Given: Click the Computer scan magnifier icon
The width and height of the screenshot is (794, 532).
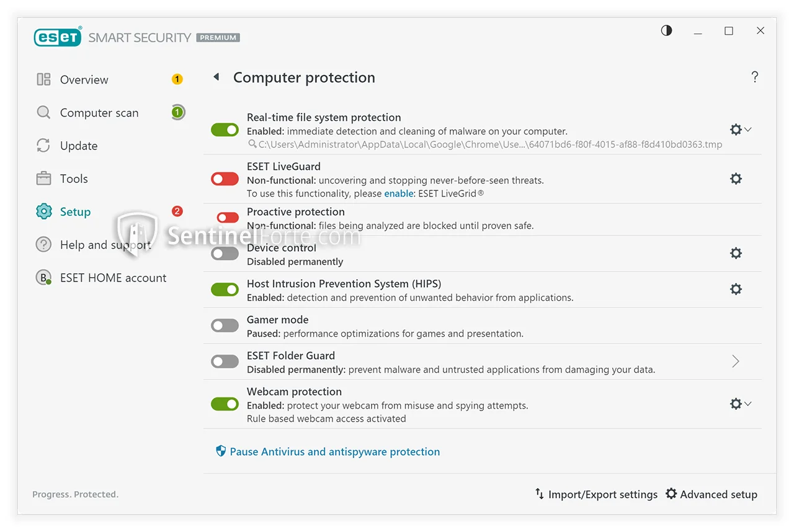Looking at the screenshot, I should [43, 113].
